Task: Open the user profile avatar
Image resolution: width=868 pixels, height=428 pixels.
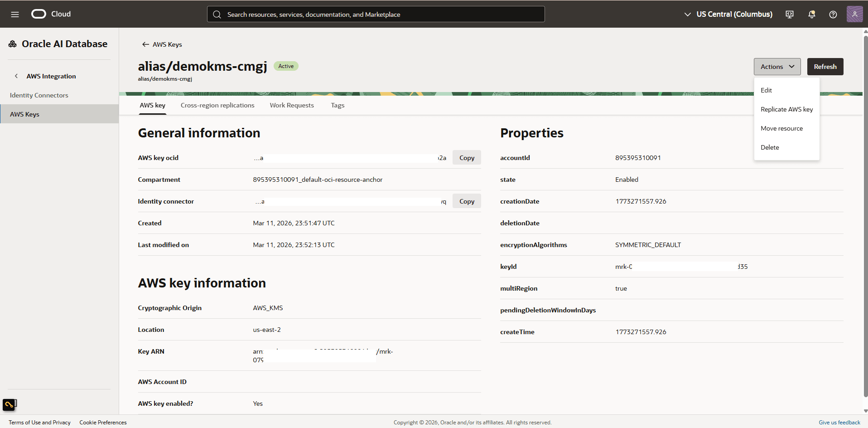Action: 854,14
